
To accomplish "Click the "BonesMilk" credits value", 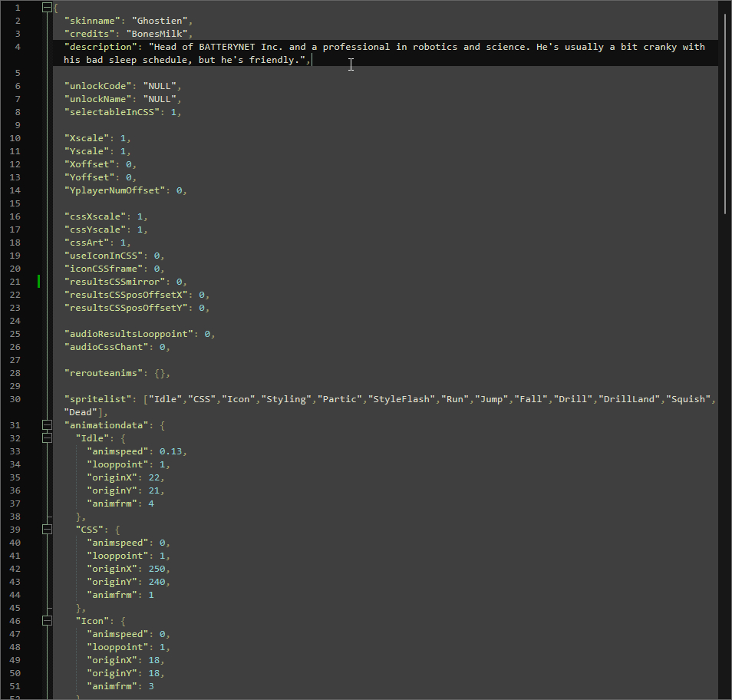I will (x=159, y=34).
